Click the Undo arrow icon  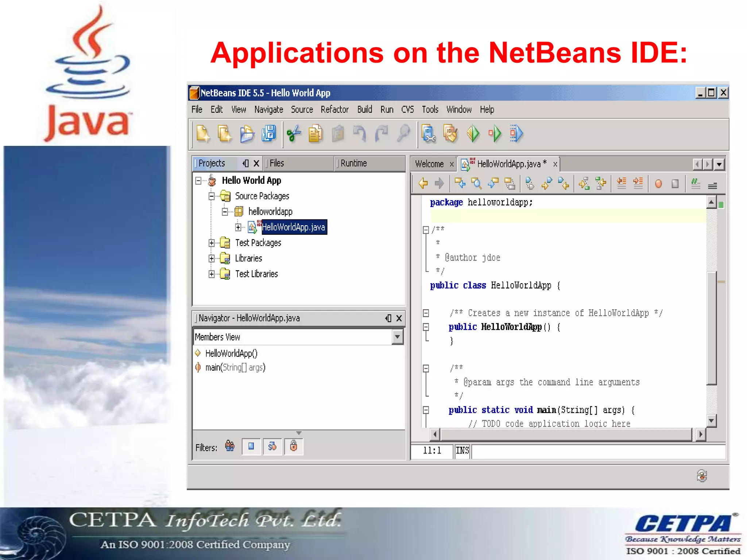pyautogui.click(x=360, y=133)
